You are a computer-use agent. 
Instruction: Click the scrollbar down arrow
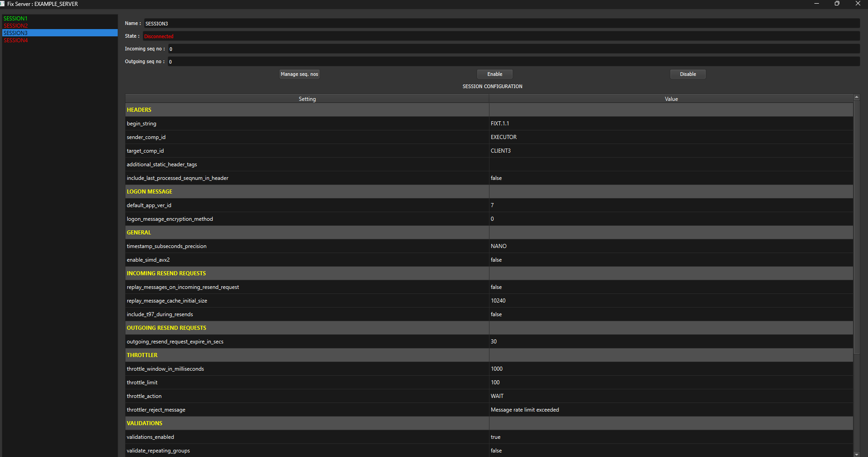(857, 454)
